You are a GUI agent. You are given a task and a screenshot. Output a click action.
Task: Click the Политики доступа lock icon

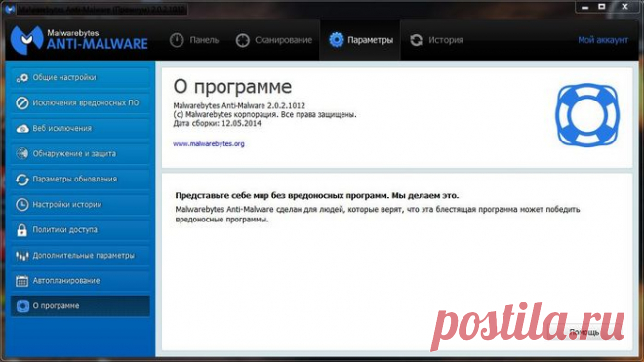click(x=21, y=230)
